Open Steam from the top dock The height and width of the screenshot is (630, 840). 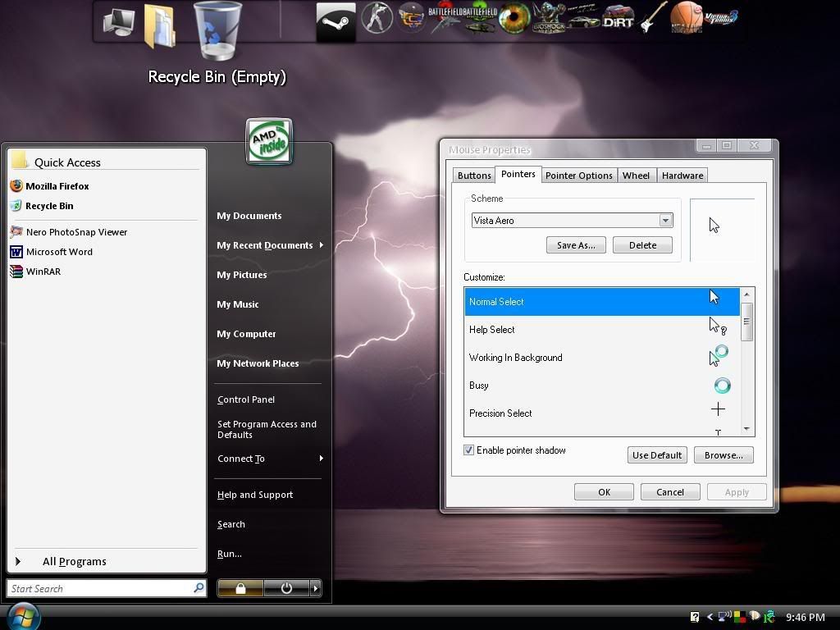pos(336,22)
